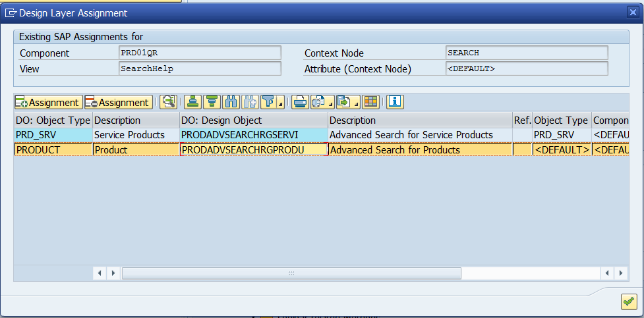Image resolution: width=644 pixels, height=318 pixels.
Task: Click the DO: Object Type column header
Action: pyautogui.click(x=53, y=120)
